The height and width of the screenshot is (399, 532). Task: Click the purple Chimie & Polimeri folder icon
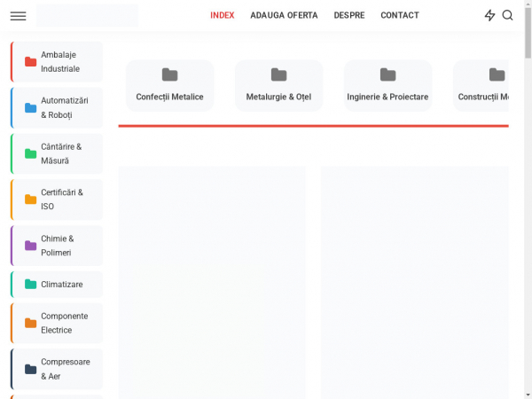tap(31, 246)
